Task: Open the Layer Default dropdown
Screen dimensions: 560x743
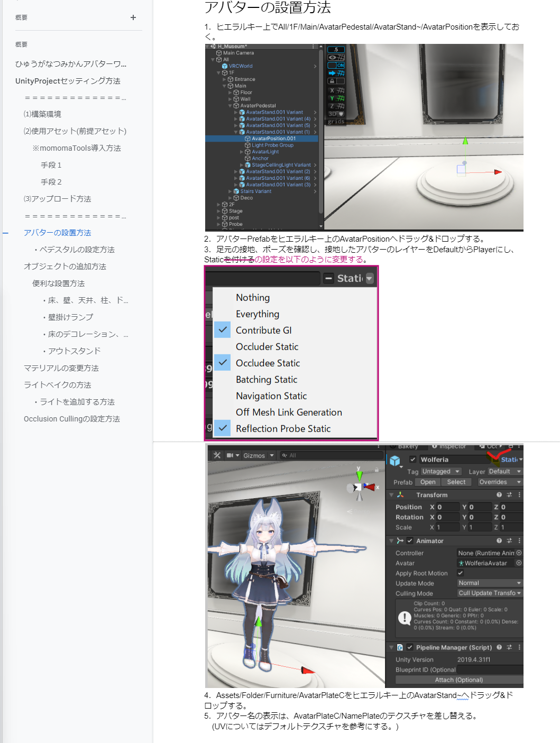Action: (504, 471)
